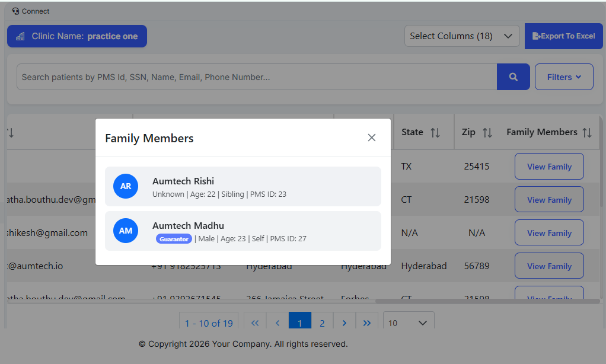Click in the patient search input field

pos(255,77)
